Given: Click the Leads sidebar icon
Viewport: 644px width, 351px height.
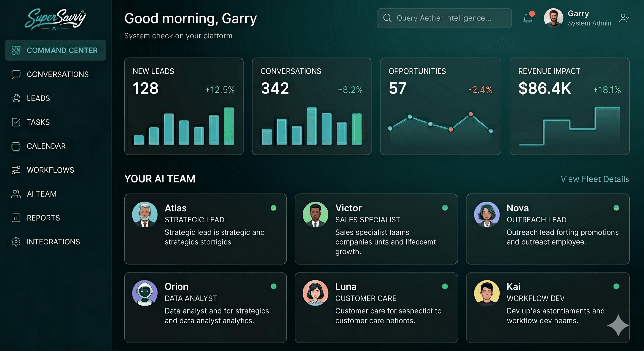Looking at the screenshot, I should 16,98.
